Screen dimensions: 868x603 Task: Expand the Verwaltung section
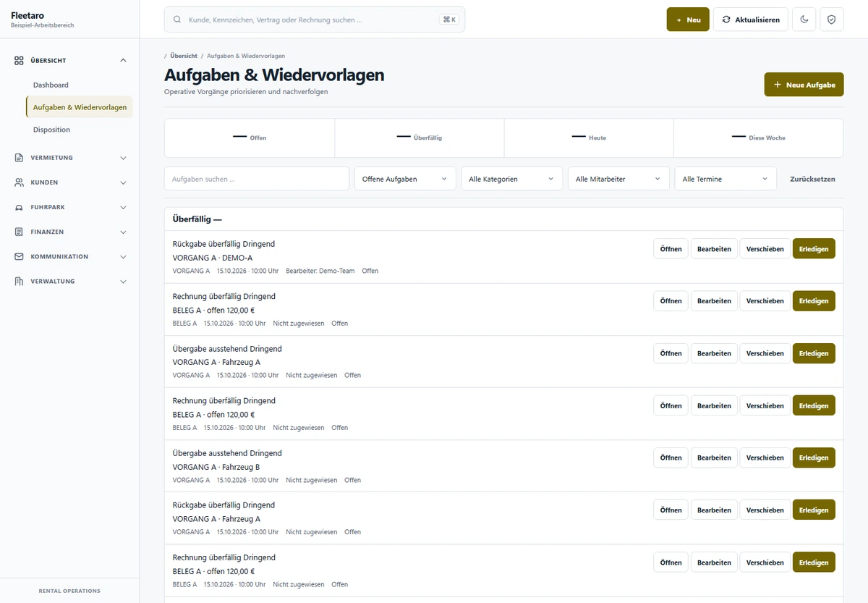(123, 281)
